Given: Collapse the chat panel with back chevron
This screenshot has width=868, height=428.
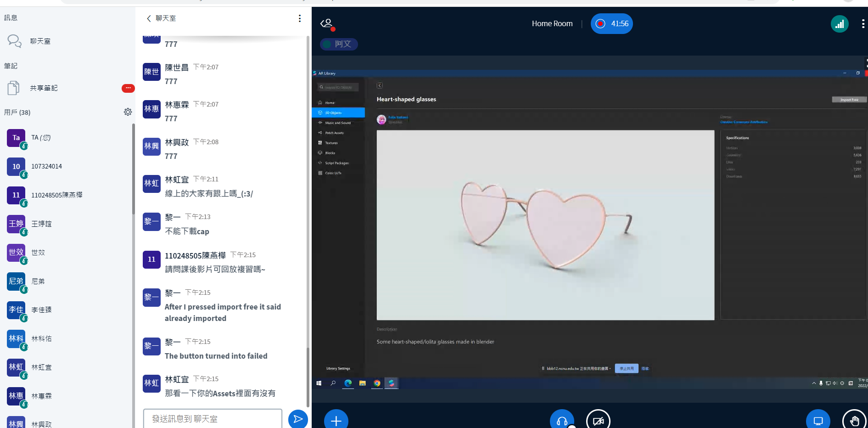Looking at the screenshot, I should (x=149, y=18).
